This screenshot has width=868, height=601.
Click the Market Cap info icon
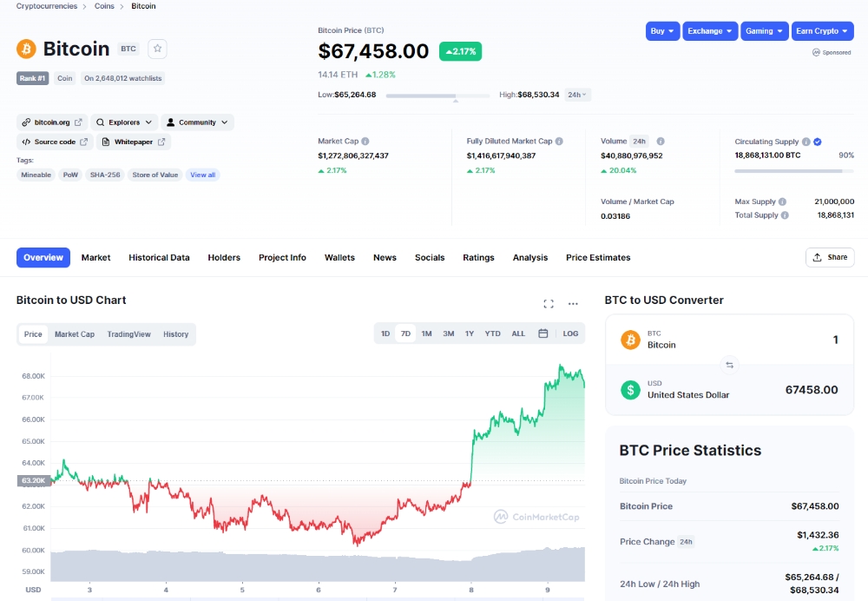pyautogui.click(x=365, y=142)
